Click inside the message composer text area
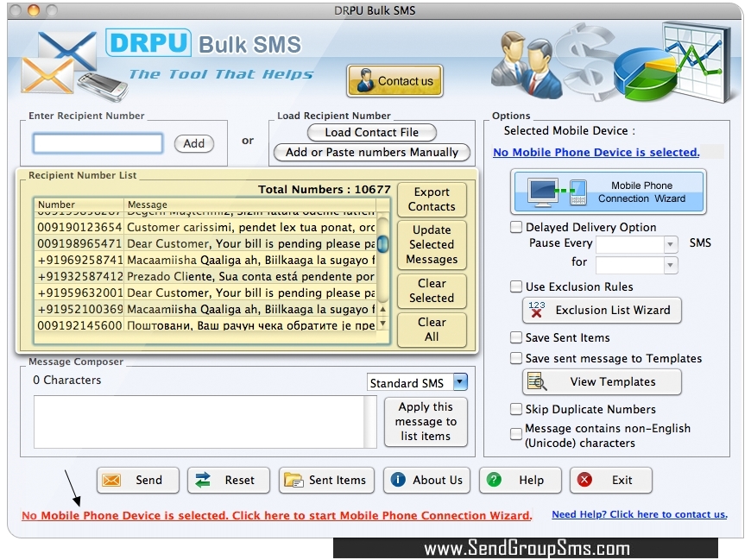This screenshot has width=751, height=560. (199, 422)
